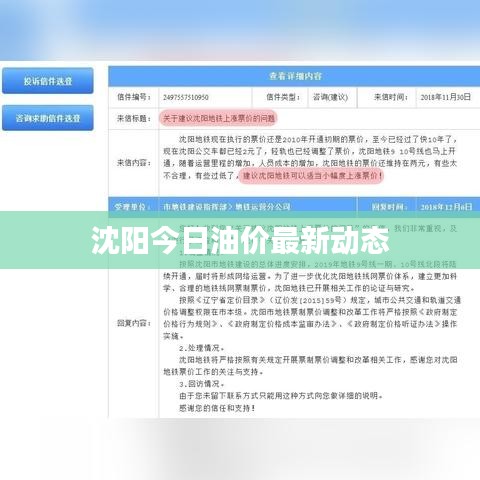Click the 查看详细内容 header
Viewport: 480px width, 480px height.
(295, 76)
